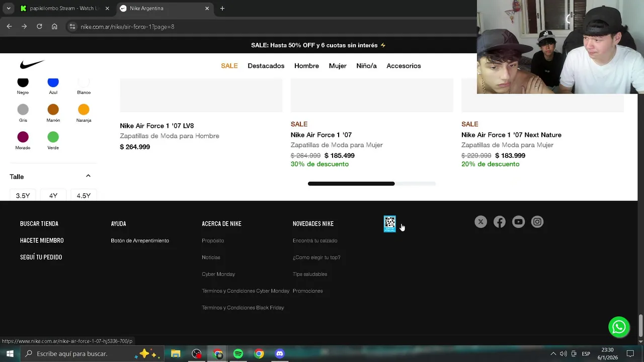
Task: Open the Accesorios menu
Action: pos(404,66)
